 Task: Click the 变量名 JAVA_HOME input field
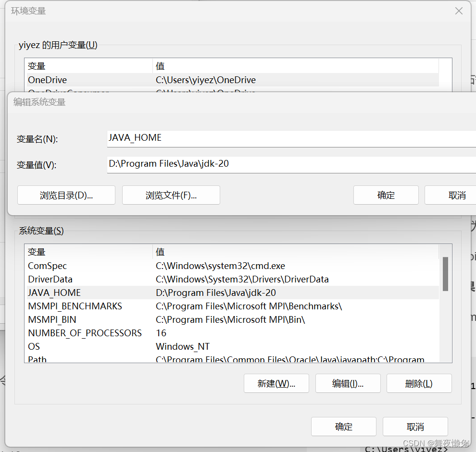[x=291, y=139]
